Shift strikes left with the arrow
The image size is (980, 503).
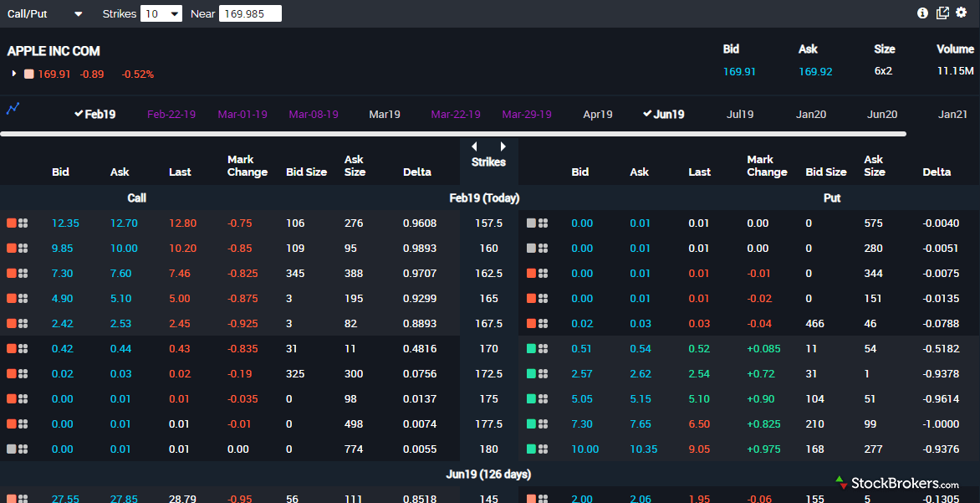pos(474,146)
